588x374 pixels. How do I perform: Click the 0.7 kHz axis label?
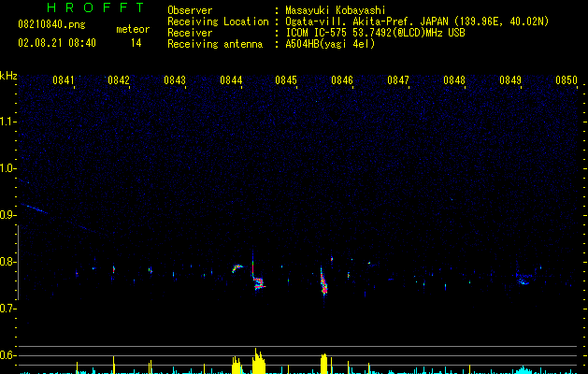(7, 309)
